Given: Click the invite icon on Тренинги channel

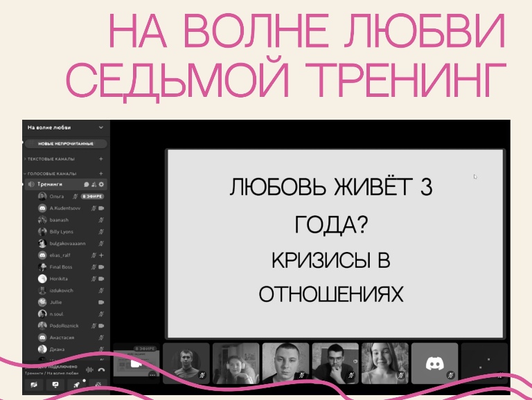Looking at the screenshot, I should click(x=94, y=185).
